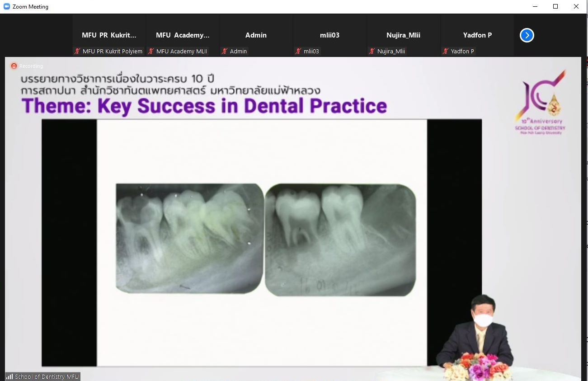Click muted mic icon beside MFU Academy MLII

[x=151, y=52]
